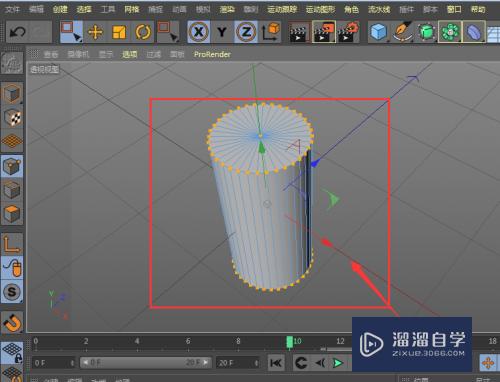Select the orange Workplane mode icon

(x=12, y=141)
